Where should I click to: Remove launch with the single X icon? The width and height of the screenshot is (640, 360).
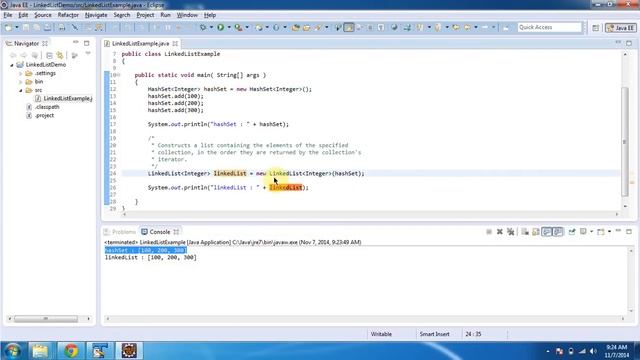(x=500, y=232)
